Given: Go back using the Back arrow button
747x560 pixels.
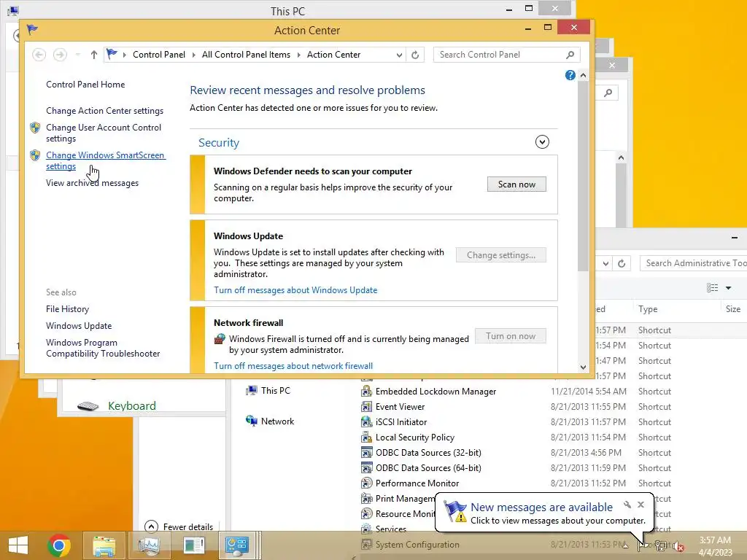Looking at the screenshot, I should tap(39, 55).
